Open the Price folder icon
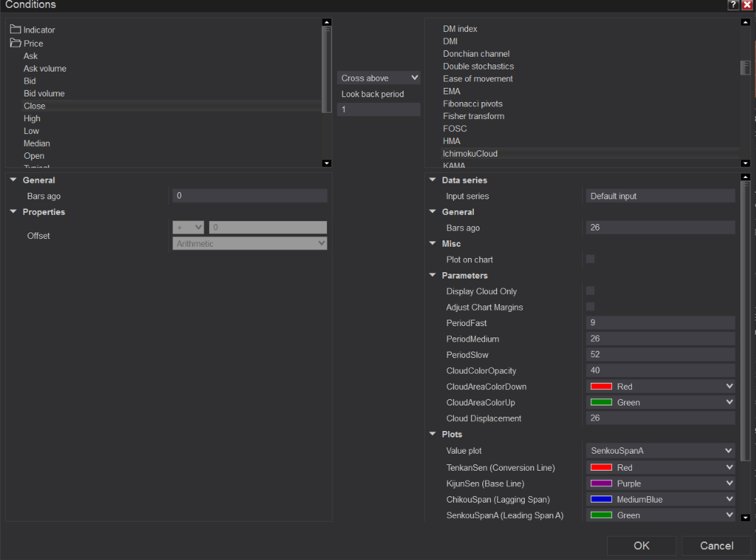 (x=16, y=43)
